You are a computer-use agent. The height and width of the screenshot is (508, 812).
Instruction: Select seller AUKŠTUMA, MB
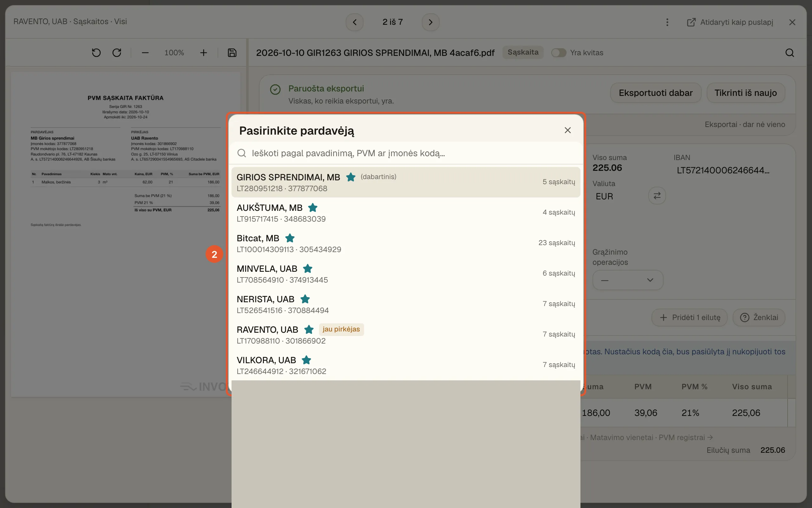406,213
